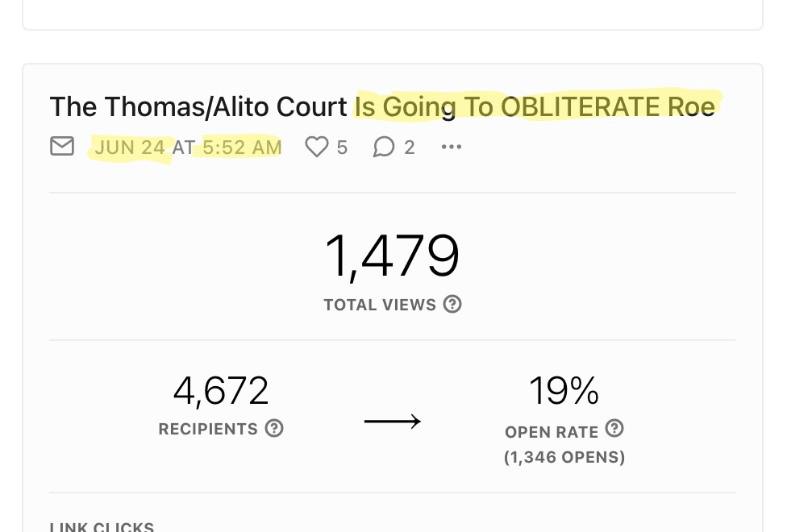Viewport: 787px width, 532px height.
Task: Click the TOTAL VIEWS label
Action: pos(379,305)
